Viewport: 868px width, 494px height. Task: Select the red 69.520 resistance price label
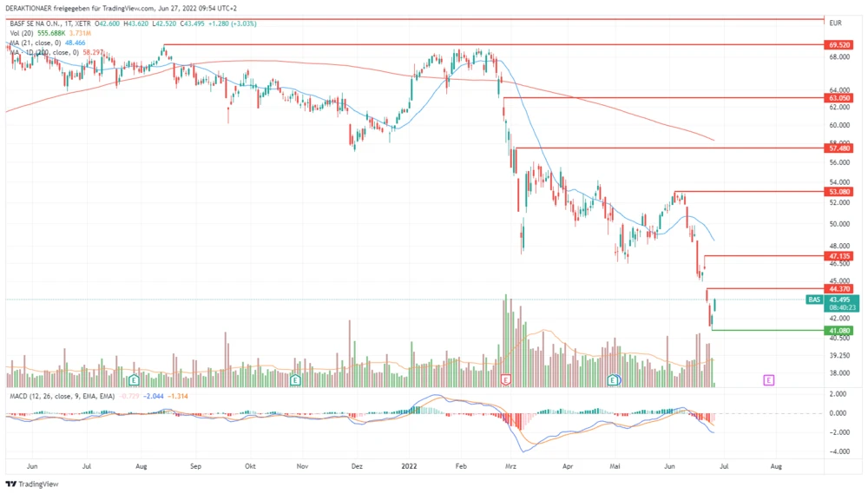tap(838, 44)
